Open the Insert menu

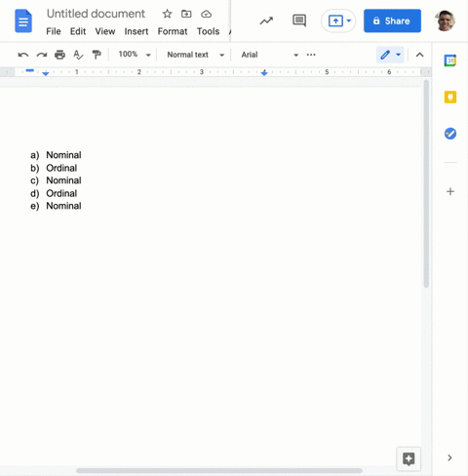pos(136,31)
